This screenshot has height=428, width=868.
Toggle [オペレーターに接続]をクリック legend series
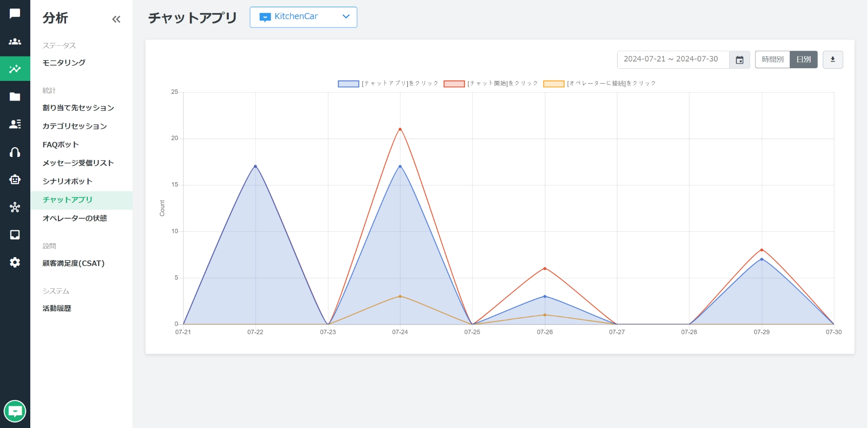point(599,84)
